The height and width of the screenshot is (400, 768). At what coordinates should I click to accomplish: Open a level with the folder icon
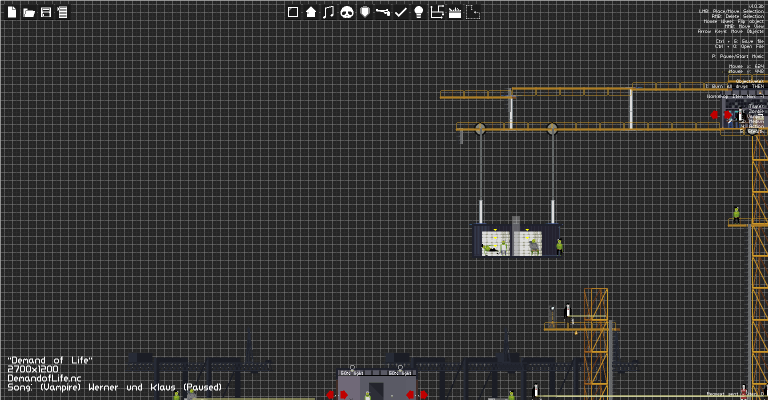(x=29, y=12)
